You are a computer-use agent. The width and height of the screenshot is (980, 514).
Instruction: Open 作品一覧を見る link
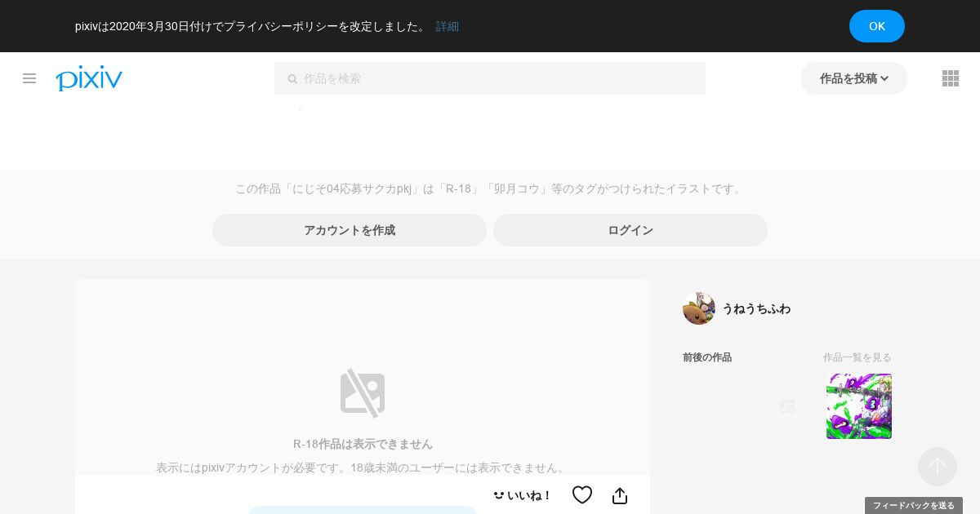tap(857, 357)
